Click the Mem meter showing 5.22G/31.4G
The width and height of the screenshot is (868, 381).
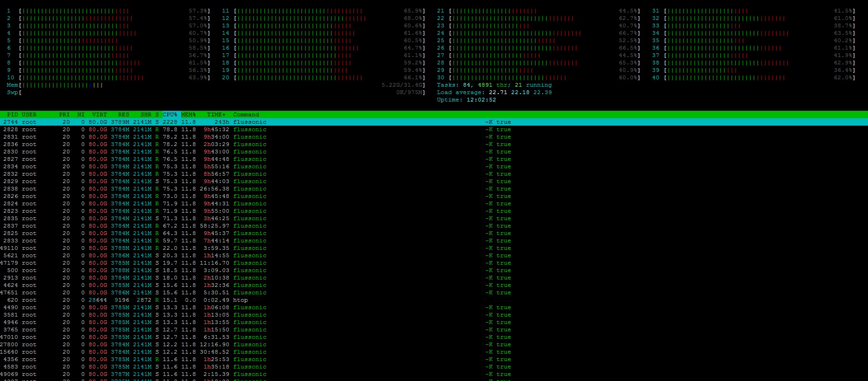click(x=216, y=85)
